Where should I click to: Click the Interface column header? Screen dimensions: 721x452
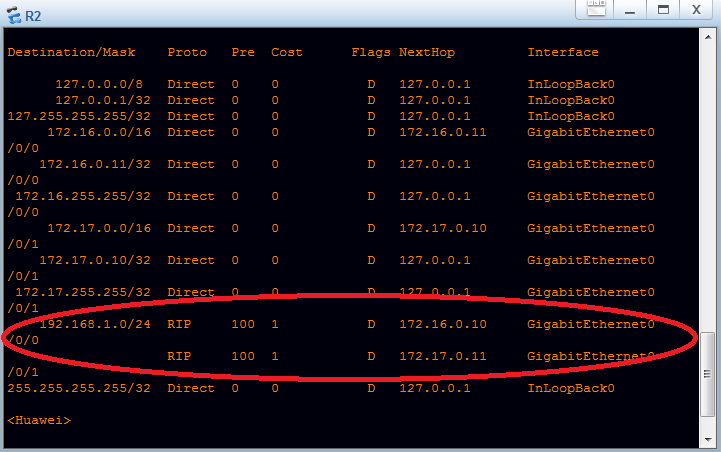tap(563, 52)
